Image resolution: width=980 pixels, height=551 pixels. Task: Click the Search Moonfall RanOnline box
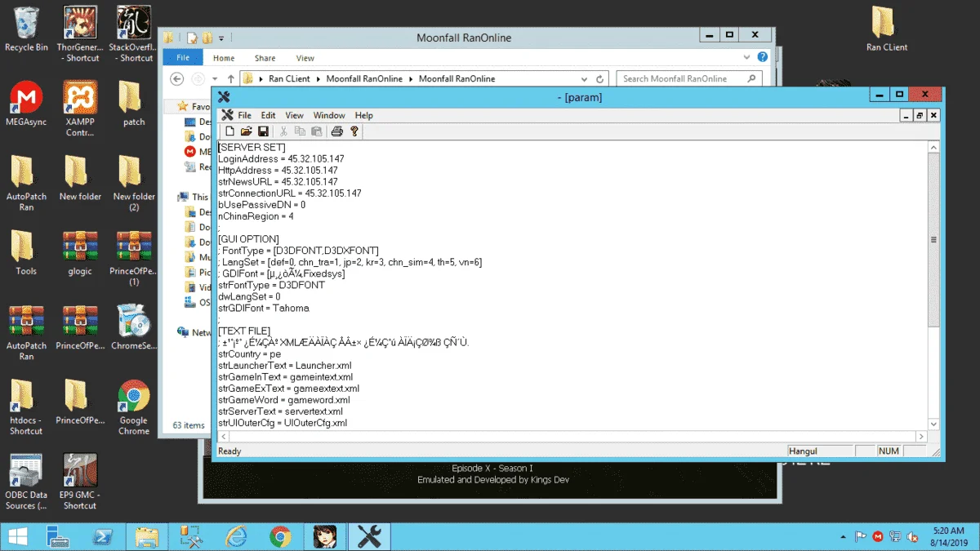690,79
